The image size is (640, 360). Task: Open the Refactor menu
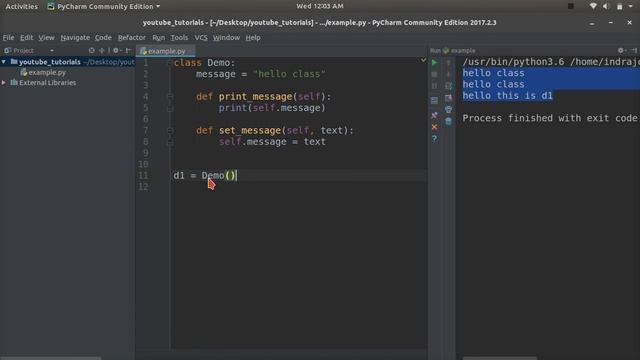pyautogui.click(x=131, y=38)
